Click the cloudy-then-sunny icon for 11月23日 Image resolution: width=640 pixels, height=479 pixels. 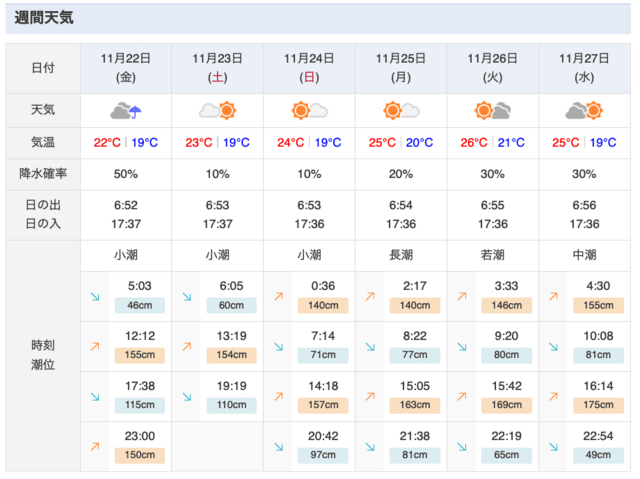pos(218,111)
